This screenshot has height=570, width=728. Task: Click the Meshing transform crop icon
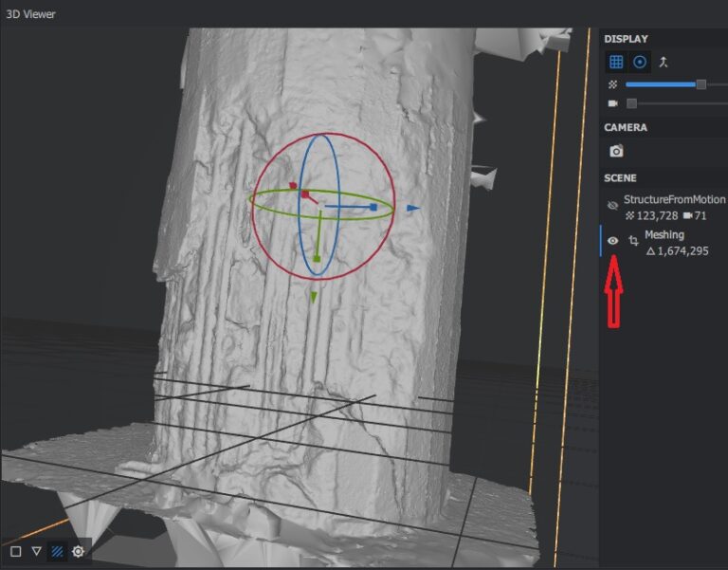pyautogui.click(x=632, y=241)
